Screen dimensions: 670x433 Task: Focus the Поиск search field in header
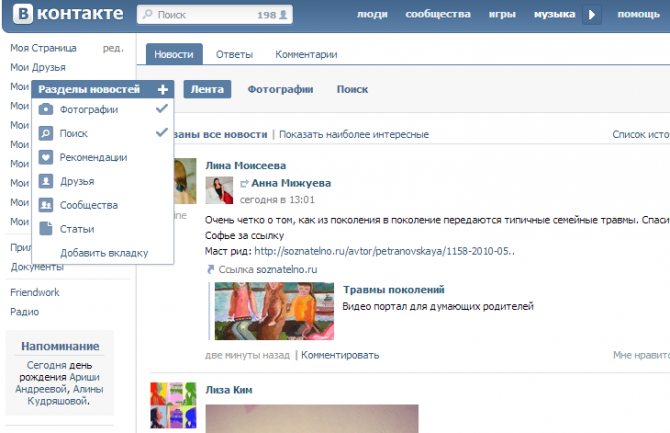[x=215, y=15]
